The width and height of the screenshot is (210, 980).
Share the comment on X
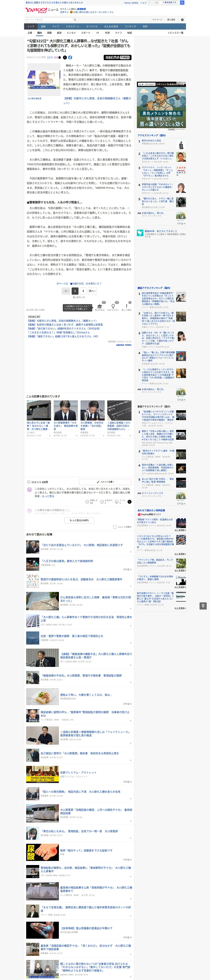pyautogui.click(x=130, y=502)
